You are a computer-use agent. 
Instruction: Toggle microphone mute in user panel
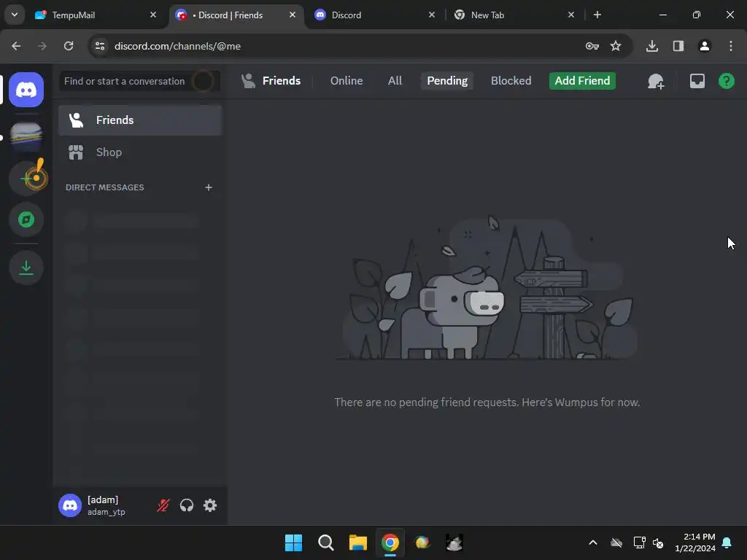[x=163, y=505]
